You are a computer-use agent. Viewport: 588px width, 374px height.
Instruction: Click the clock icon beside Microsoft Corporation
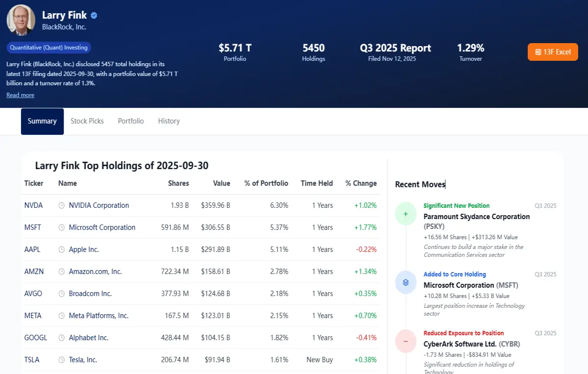[x=62, y=227]
